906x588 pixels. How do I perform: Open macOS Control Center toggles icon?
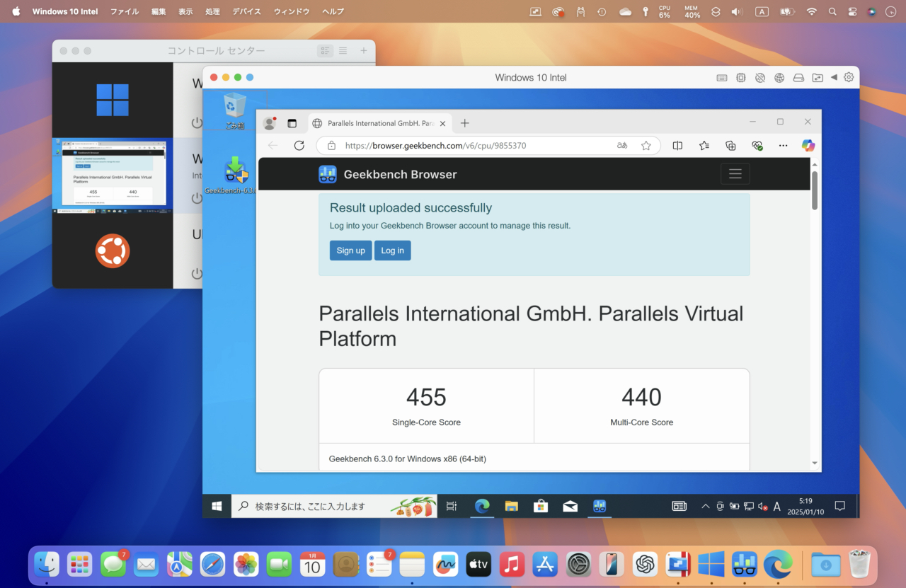tap(852, 11)
